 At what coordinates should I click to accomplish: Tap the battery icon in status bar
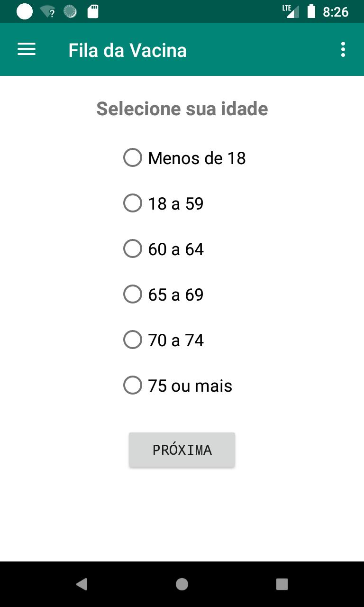tap(311, 11)
